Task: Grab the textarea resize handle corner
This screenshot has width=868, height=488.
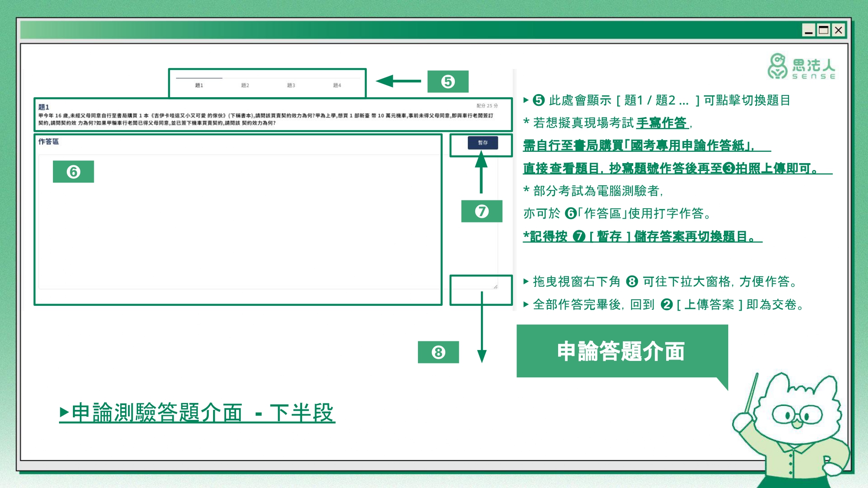Action: pos(495,287)
